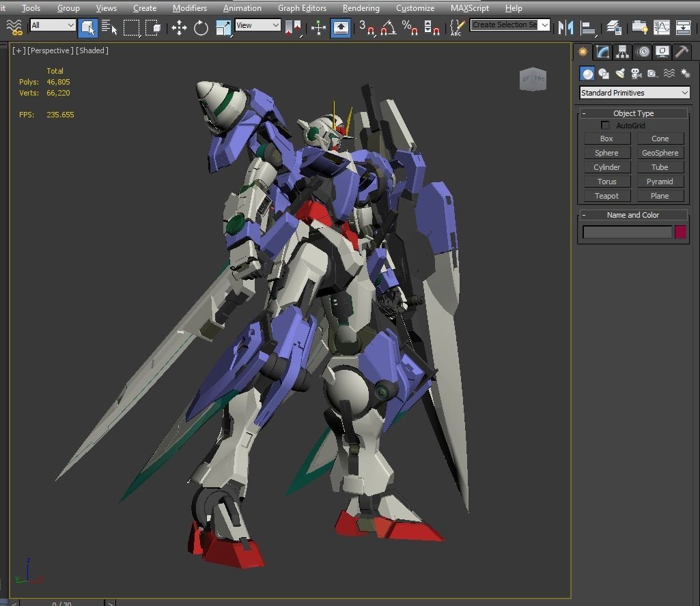
Task: Open Standard Primitives category dropdown
Action: coord(634,93)
